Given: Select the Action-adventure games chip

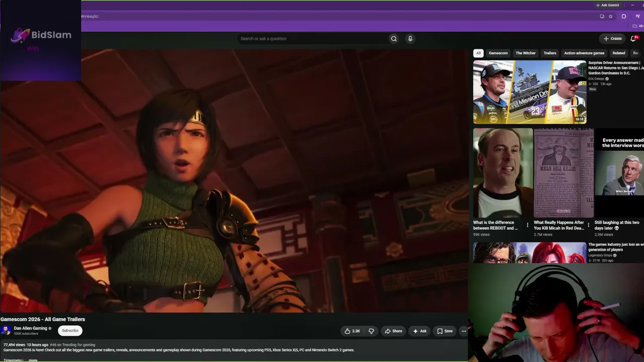Looking at the screenshot, I should click(584, 53).
